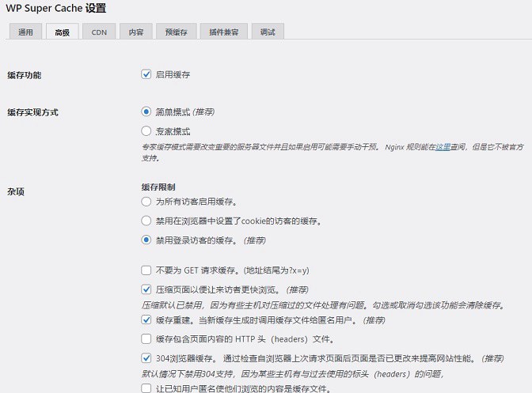Viewport: 532px width, 393px height.
Task: Choose the cookie visitors cache disable option
Action: click(146, 221)
